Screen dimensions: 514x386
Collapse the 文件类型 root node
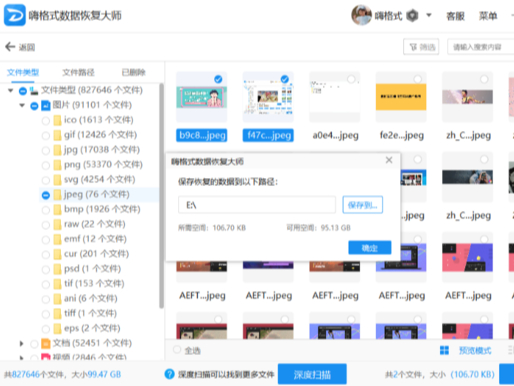click(x=11, y=90)
